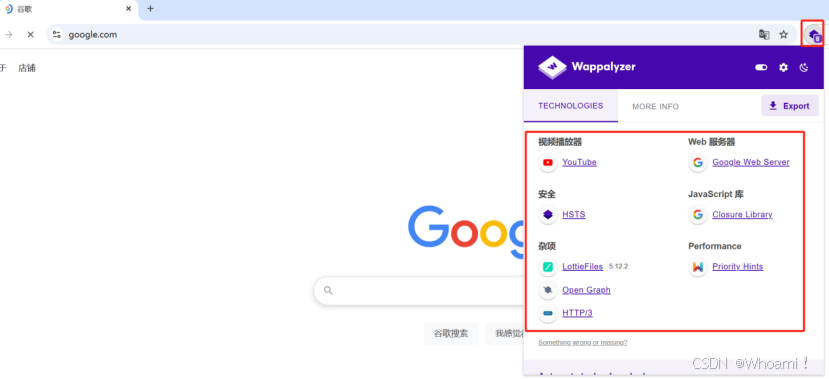The width and height of the screenshot is (829, 379).
Task: Click the Closure Library G icon
Action: tap(698, 215)
